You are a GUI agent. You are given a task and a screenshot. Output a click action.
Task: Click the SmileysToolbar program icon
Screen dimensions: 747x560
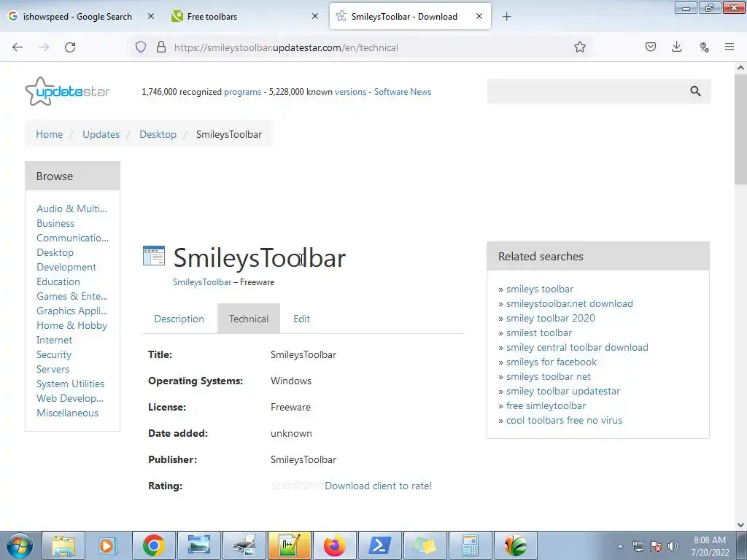(154, 256)
